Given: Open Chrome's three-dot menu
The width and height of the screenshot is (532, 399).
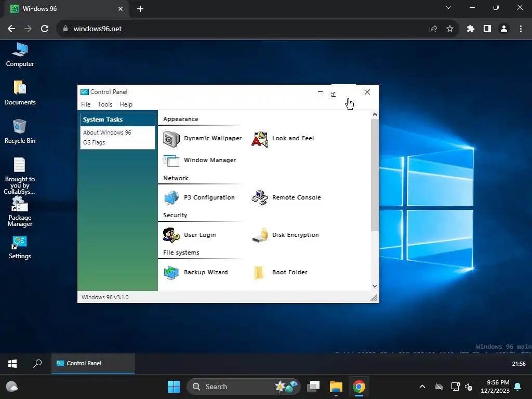Looking at the screenshot, I should tap(521, 29).
